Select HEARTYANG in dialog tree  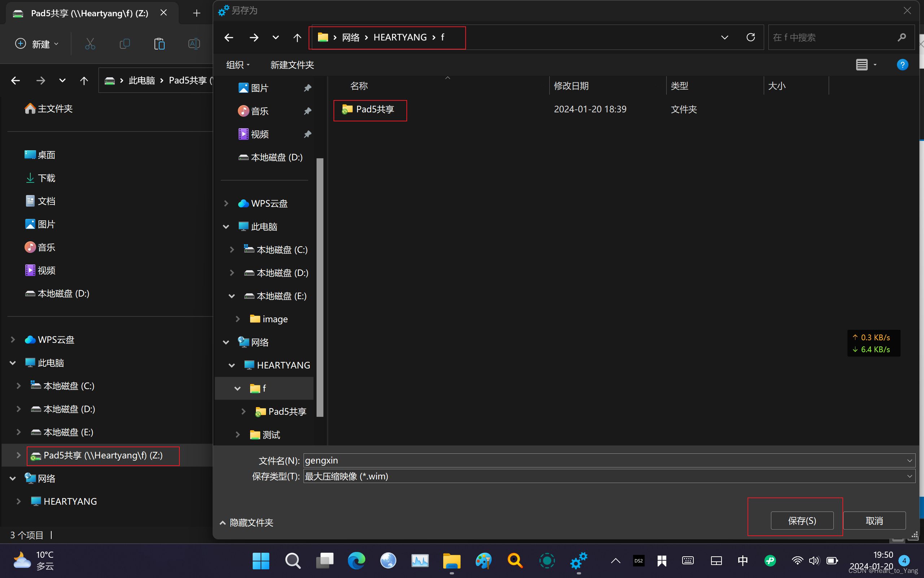pos(277,365)
